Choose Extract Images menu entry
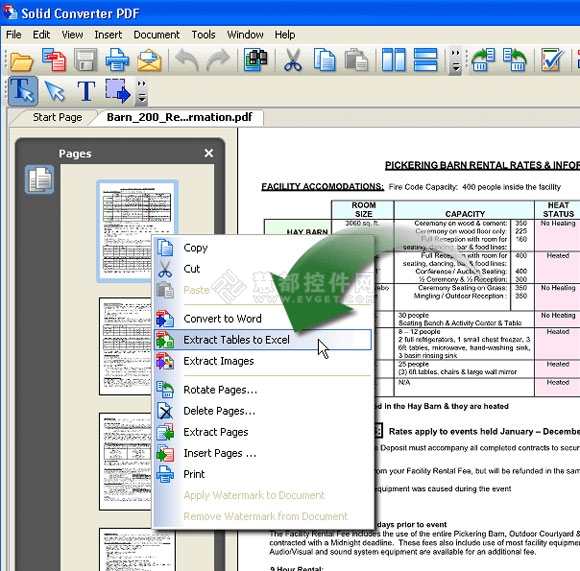This screenshot has width=580, height=571. (263, 361)
